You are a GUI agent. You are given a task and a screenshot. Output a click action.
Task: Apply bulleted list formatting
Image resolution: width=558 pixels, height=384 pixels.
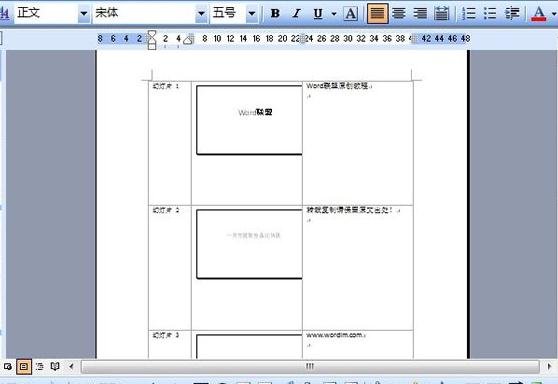click(490, 14)
